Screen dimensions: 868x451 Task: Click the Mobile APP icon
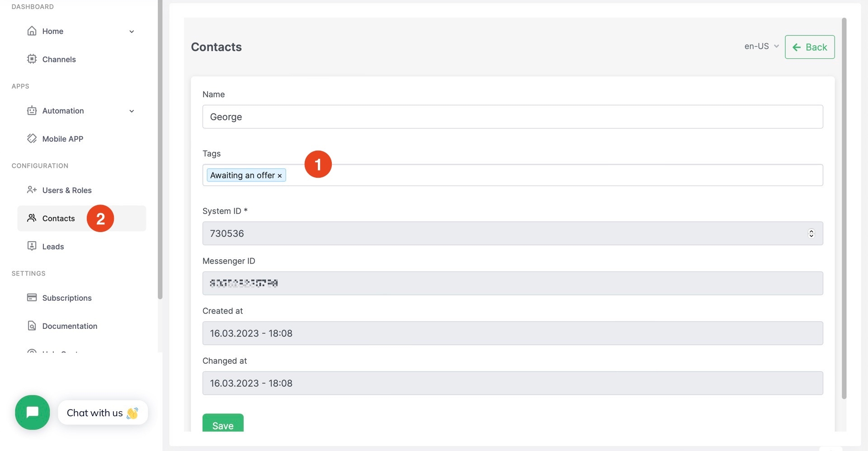click(x=32, y=139)
